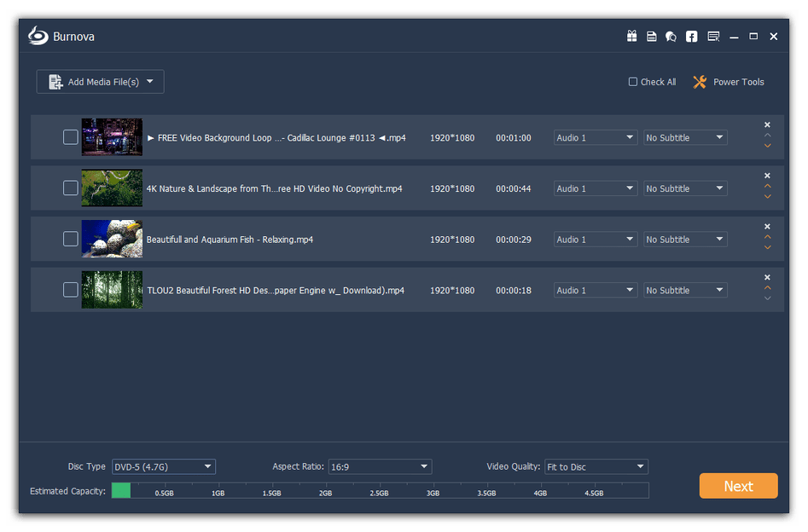
Task: Move the TLOU2 Forest video up
Action: (768, 287)
